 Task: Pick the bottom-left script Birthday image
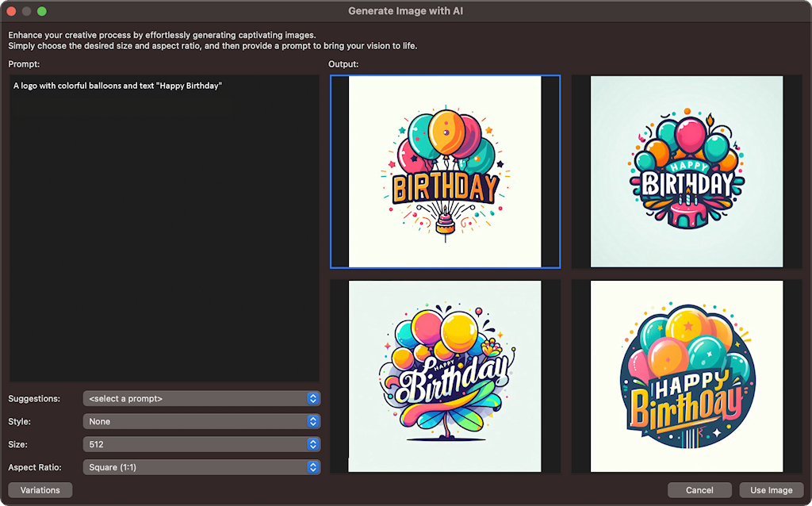pos(445,376)
